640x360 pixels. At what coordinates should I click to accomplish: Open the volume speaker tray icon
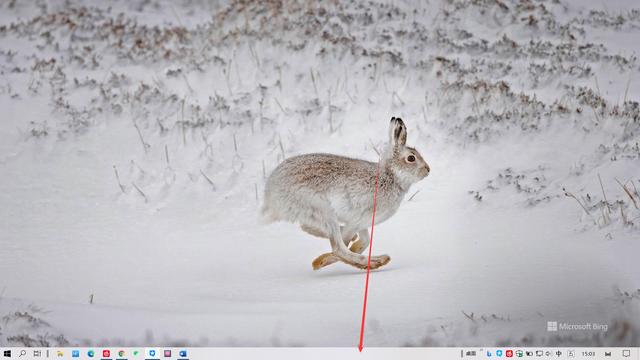548,353
